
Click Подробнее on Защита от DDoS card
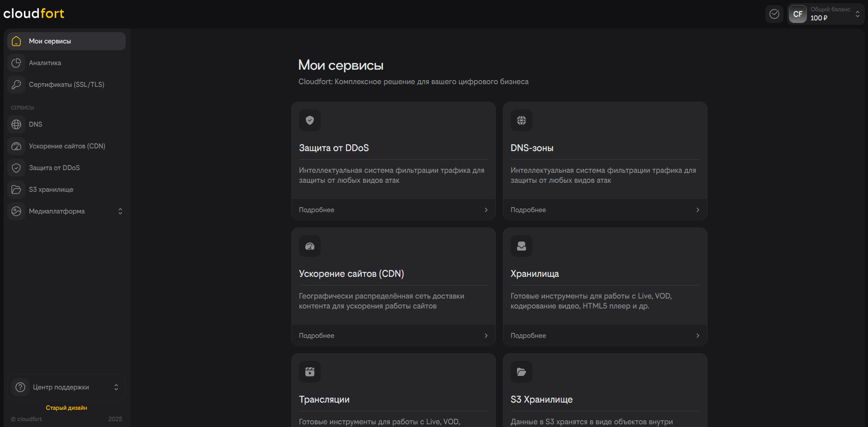(393, 210)
